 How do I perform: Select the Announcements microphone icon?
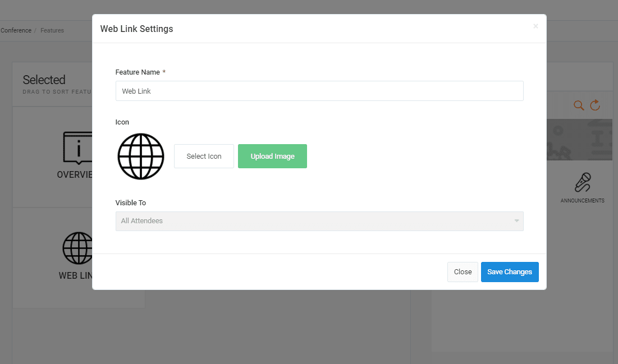tap(583, 183)
